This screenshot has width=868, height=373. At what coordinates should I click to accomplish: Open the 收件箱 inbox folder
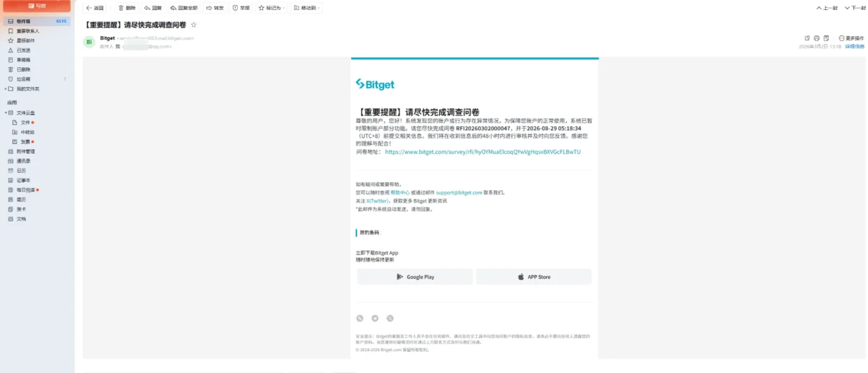37,21
